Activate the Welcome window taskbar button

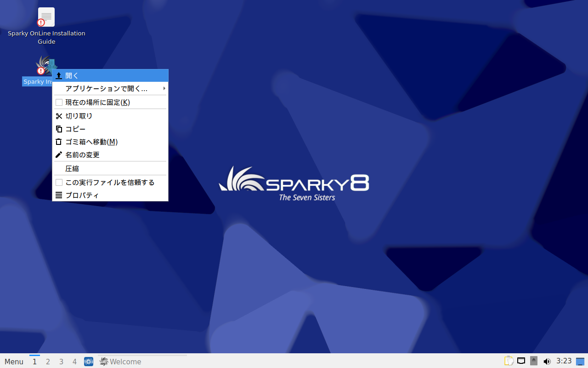142,362
